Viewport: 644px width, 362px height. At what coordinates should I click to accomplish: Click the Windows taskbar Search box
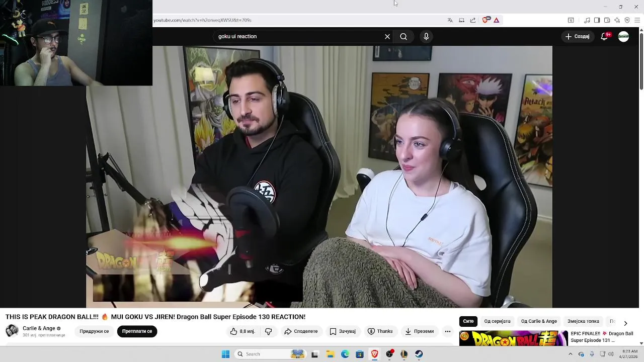(x=271, y=354)
